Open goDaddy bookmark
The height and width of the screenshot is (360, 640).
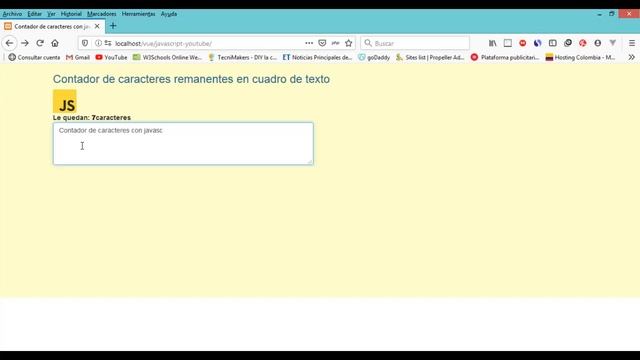click(x=374, y=57)
